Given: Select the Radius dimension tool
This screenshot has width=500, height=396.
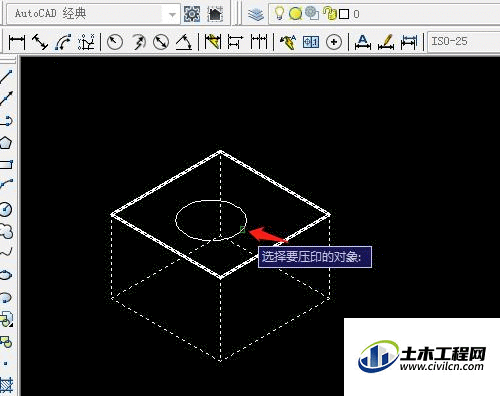Looking at the screenshot, I should [115, 42].
